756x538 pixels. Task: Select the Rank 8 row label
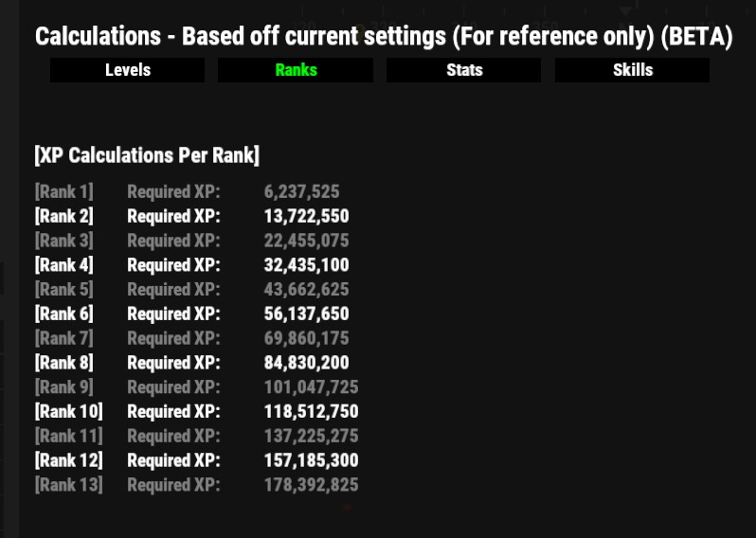[x=64, y=363]
